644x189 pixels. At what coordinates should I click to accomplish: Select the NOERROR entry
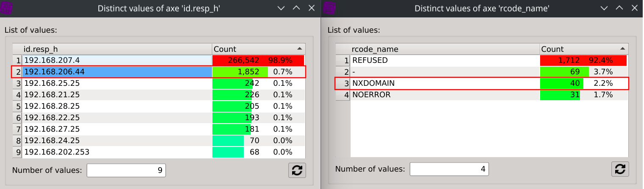coord(444,95)
